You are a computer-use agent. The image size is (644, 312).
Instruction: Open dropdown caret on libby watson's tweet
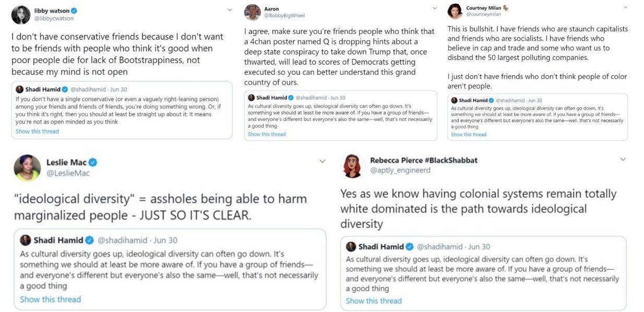click(x=230, y=10)
